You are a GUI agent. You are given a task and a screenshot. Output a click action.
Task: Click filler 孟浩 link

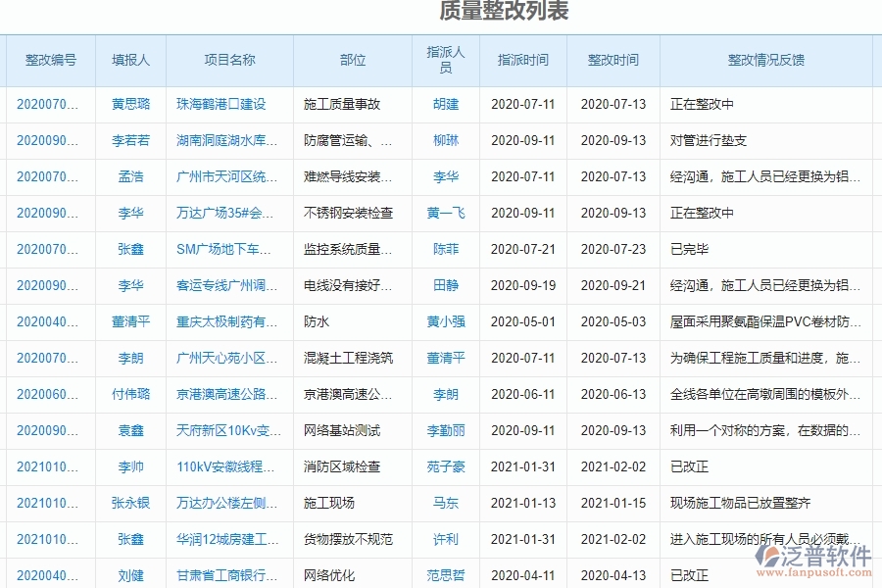point(130,176)
